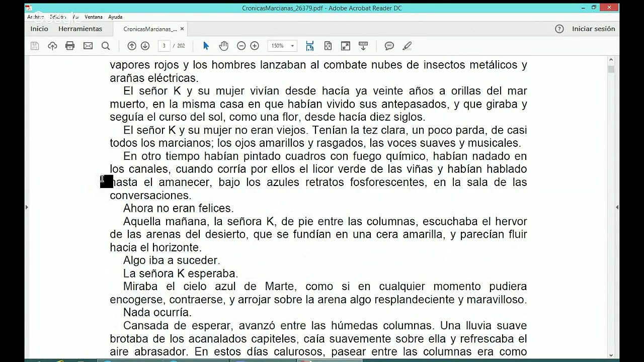Add a comment with speech bubble icon

tap(389, 46)
